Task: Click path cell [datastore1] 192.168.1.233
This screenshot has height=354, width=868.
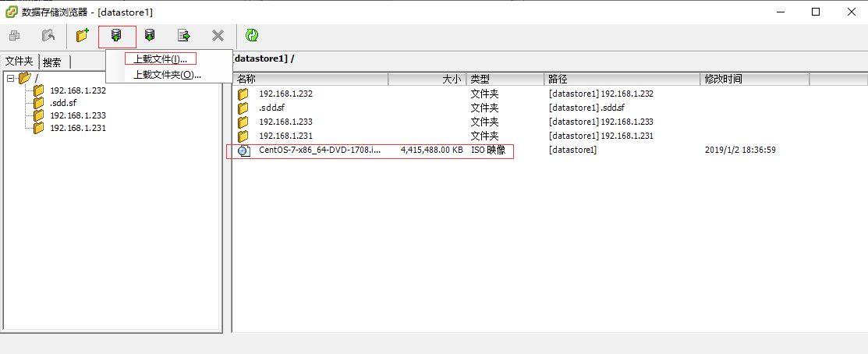Action: point(601,122)
